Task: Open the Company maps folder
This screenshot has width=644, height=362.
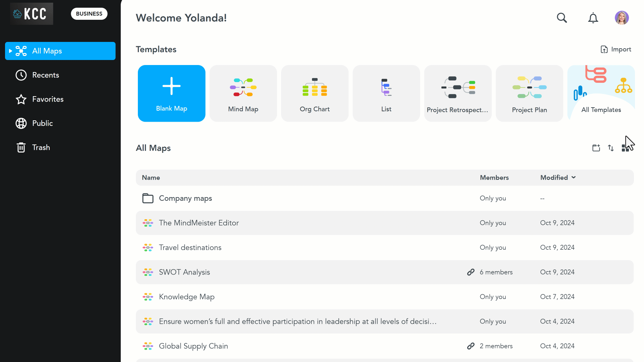Action: click(185, 198)
